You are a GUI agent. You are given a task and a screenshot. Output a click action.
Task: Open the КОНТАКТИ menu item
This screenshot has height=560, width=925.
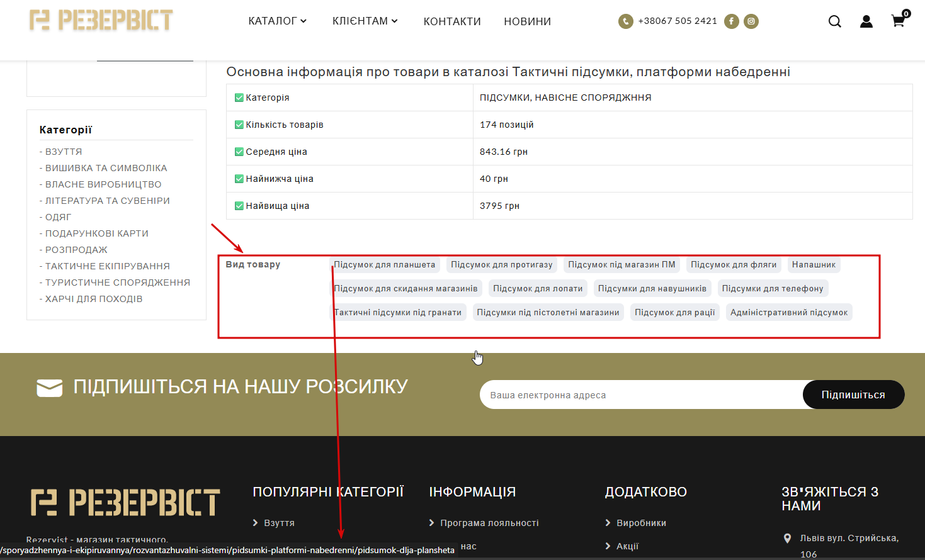click(x=452, y=21)
